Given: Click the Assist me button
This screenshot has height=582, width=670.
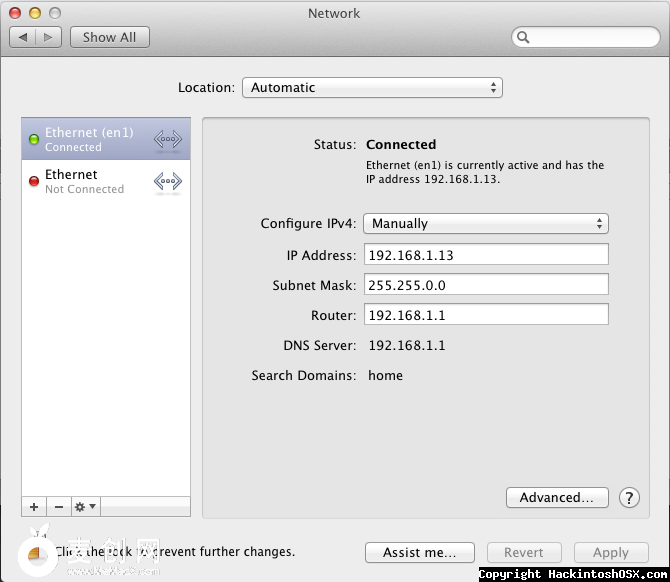Looking at the screenshot, I should [419, 552].
